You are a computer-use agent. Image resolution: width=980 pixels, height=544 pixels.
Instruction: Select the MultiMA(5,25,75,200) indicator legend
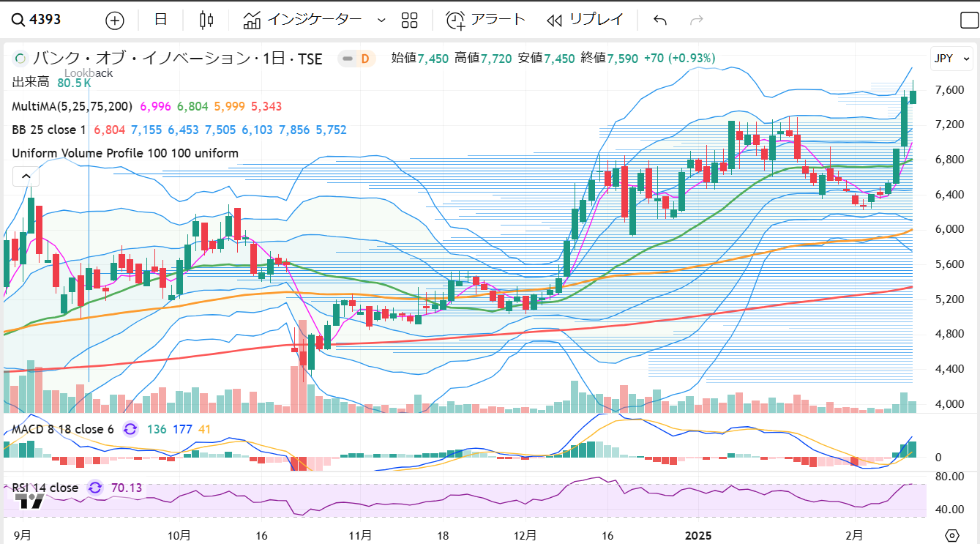click(x=72, y=106)
